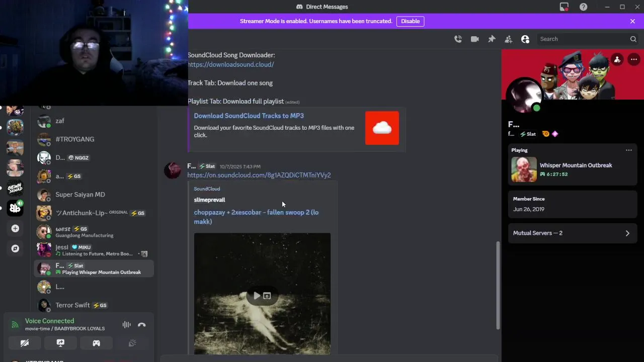The height and width of the screenshot is (362, 644).
Task: Open pinned messages
Action: pyautogui.click(x=492, y=39)
